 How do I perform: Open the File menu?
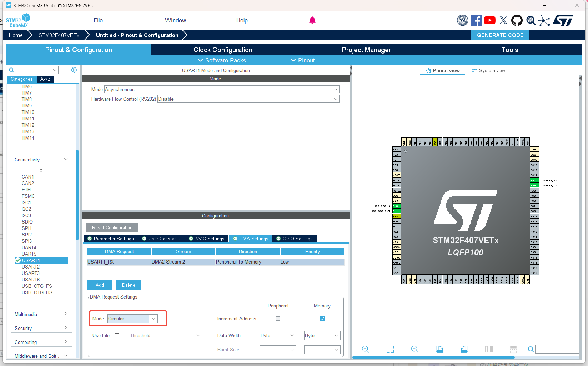click(x=98, y=20)
